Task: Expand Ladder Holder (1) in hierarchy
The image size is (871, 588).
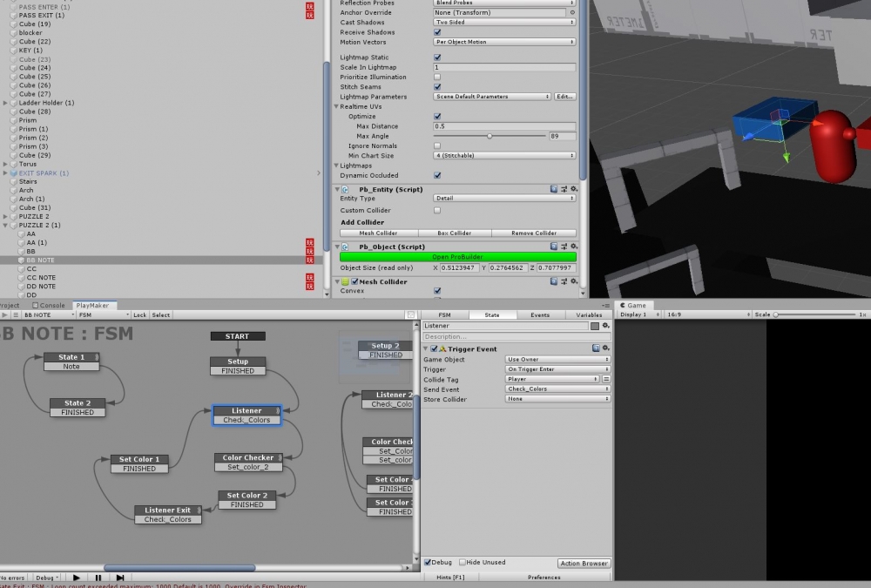Action: [x=5, y=103]
